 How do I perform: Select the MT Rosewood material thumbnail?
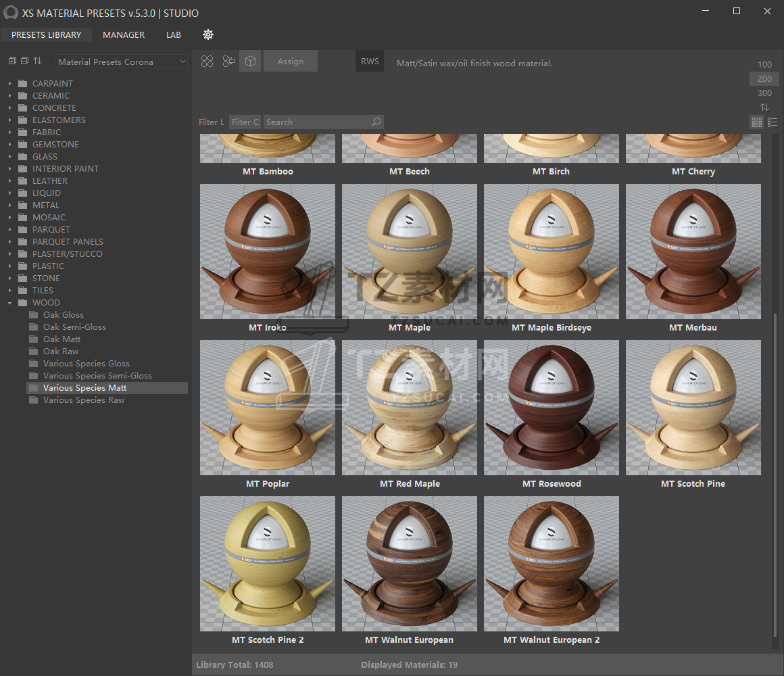click(x=552, y=408)
